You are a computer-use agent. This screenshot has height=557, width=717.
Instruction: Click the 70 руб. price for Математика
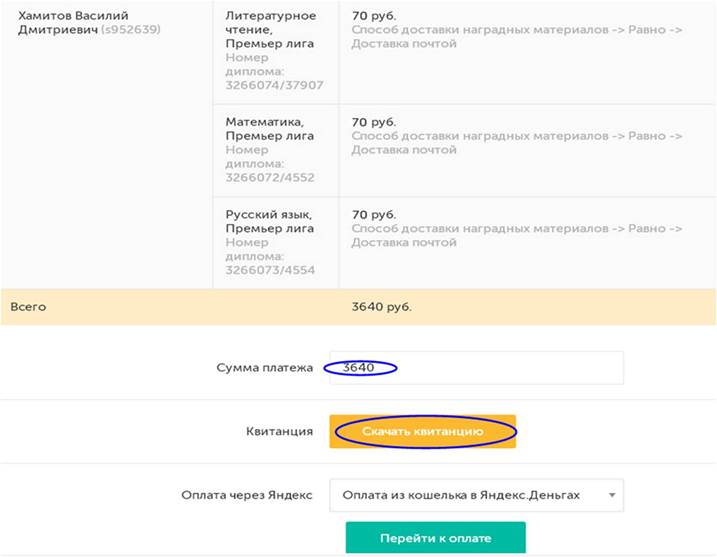point(374,122)
